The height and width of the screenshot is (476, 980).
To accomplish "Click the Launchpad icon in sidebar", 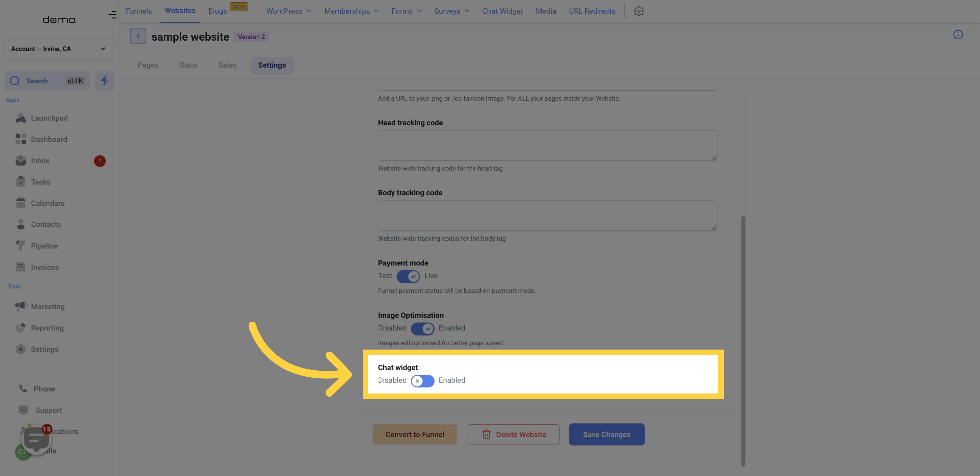I will pyautogui.click(x=21, y=117).
